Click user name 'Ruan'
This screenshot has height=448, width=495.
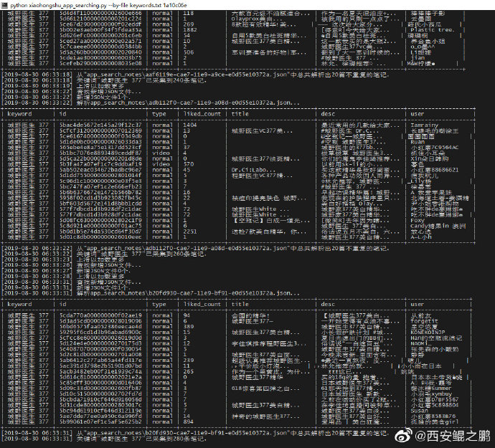pos(418,142)
